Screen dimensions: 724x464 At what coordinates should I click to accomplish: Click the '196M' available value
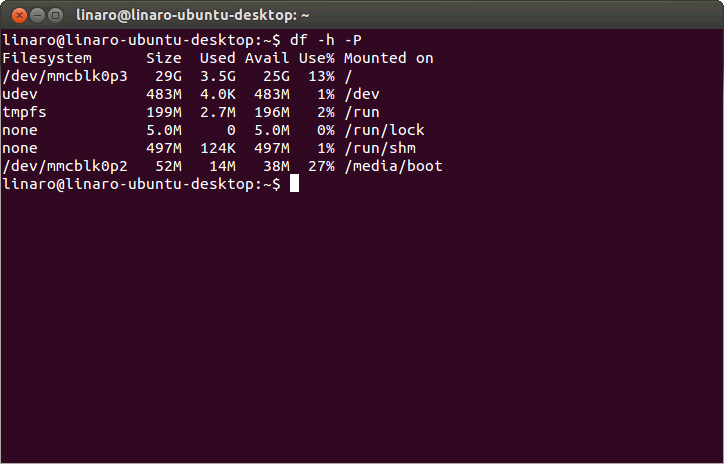tap(272, 112)
